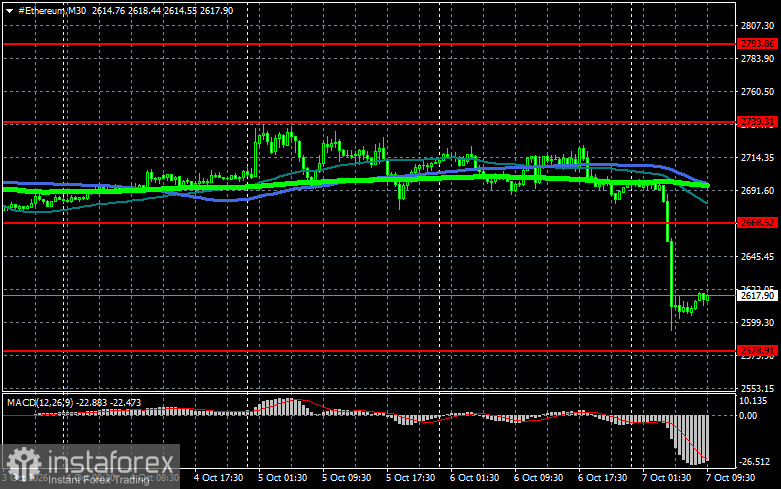Click the 2760.50 price axis value
781x489 pixels.
click(x=758, y=92)
